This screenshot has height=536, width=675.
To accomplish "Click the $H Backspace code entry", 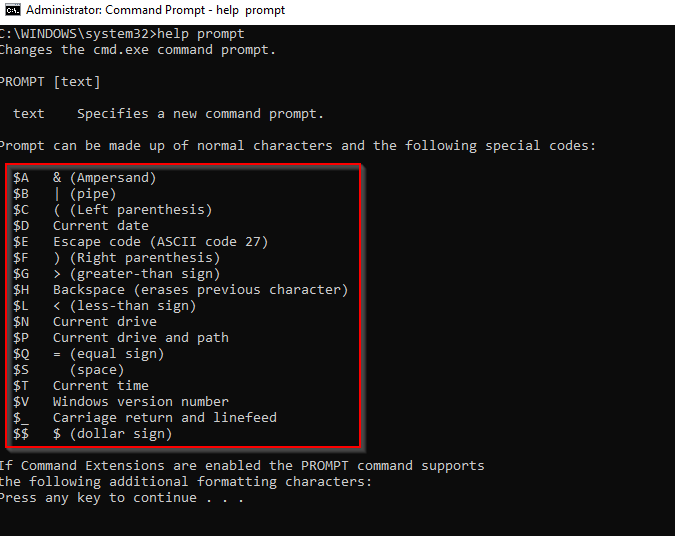I will 180,290.
